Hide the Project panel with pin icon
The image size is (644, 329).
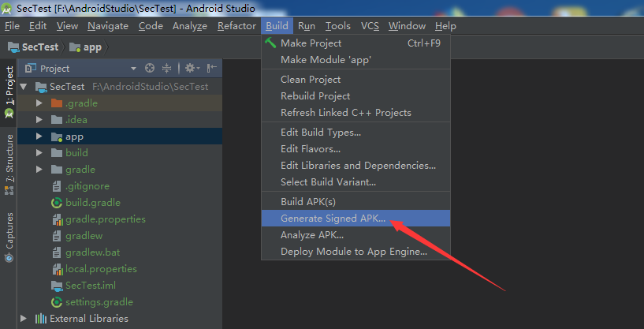point(211,69)
